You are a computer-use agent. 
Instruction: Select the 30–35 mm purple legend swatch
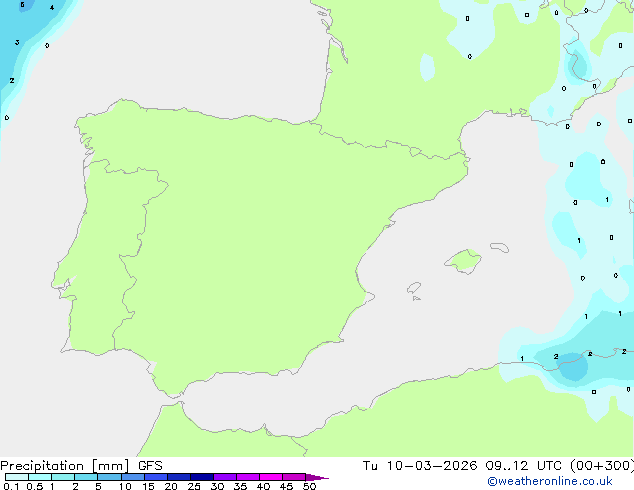tap(225, 477)
